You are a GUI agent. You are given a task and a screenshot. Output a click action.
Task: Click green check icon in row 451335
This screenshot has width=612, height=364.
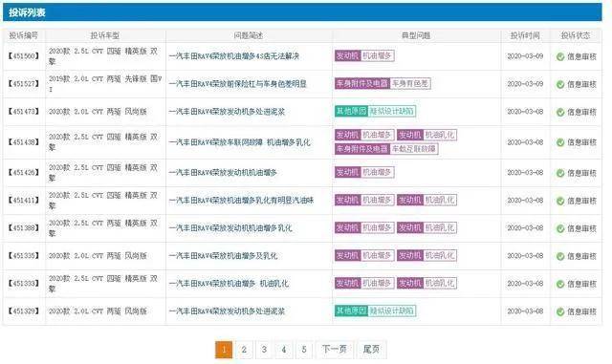pyautogui.click(x=560, y=256)
